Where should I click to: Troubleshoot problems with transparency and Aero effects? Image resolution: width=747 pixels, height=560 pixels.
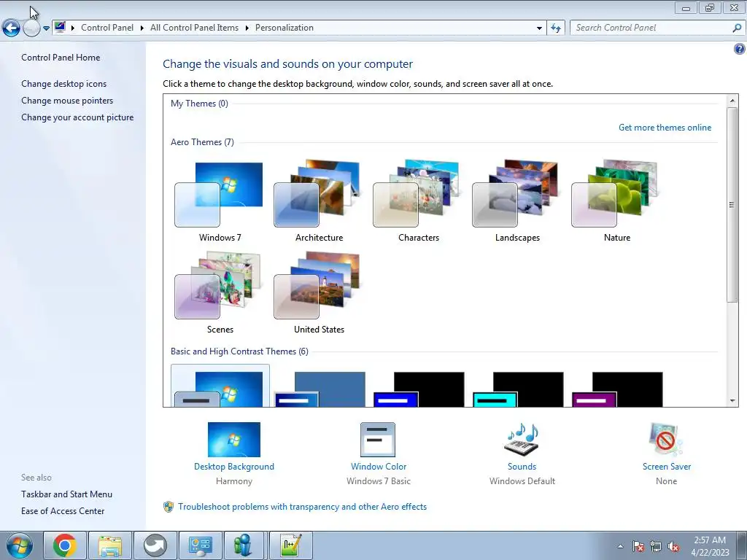(x=302, y=507)
